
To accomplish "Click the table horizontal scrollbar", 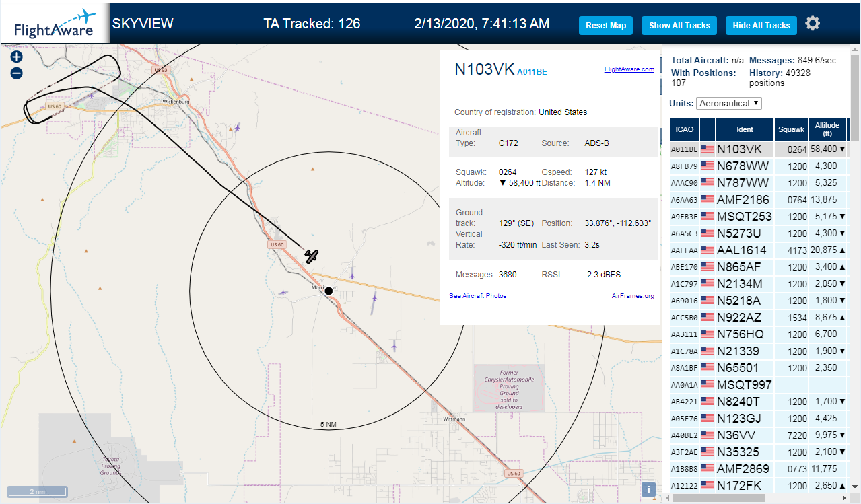I will click(x=719, y=497).
